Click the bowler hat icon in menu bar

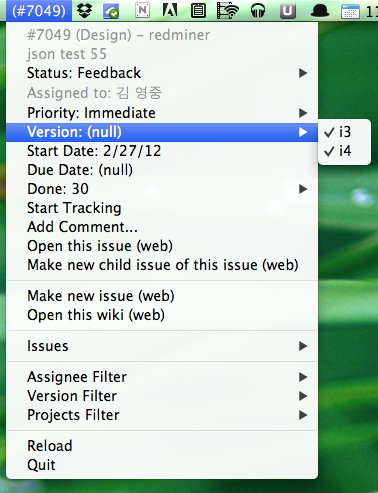click(320, 11)
